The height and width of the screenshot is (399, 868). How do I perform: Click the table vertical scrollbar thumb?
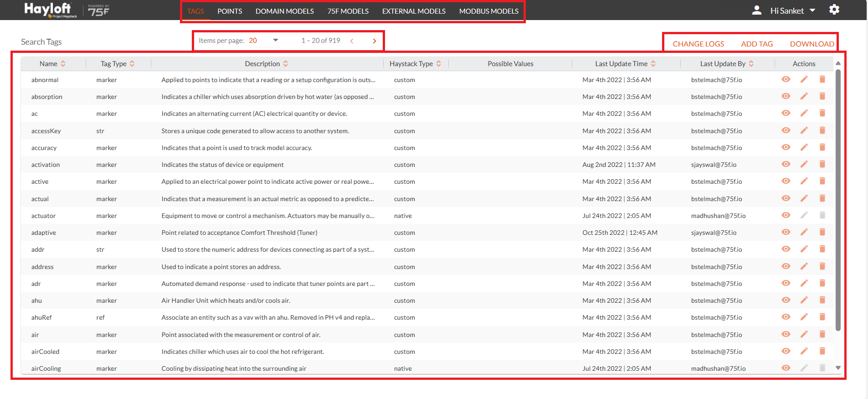(x=838, y=200)
